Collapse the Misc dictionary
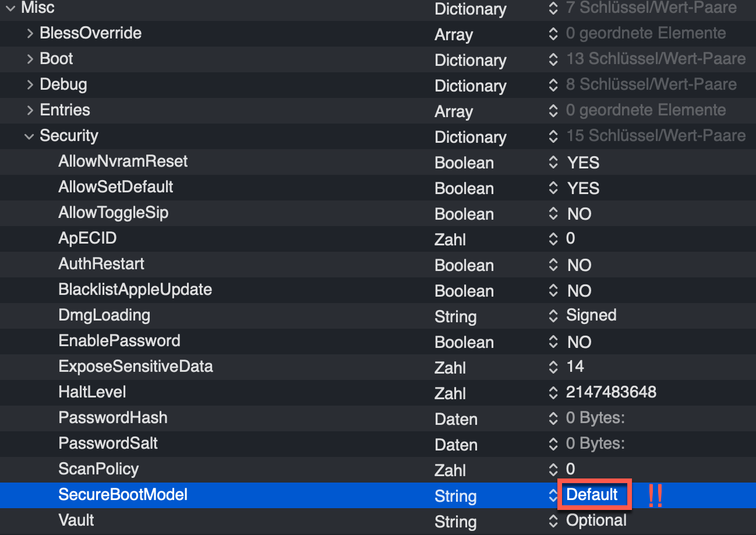Screen dimensions: 756x535 coord(10,8)
